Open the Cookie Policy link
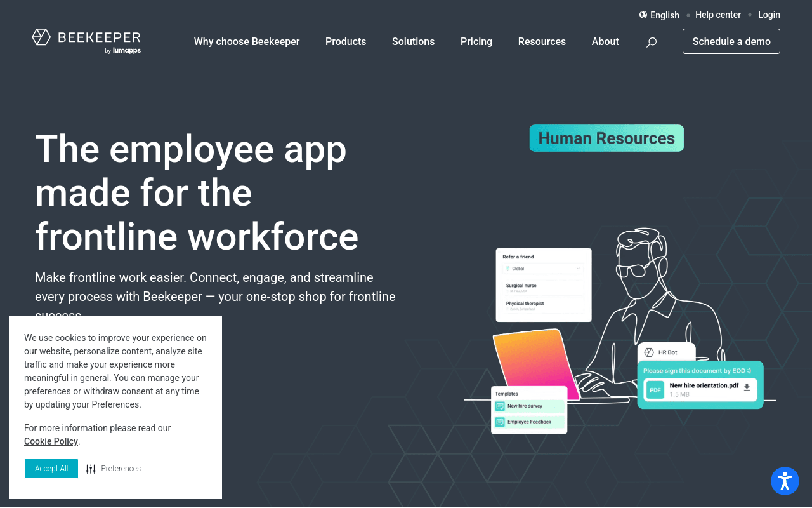 [51, 441]
